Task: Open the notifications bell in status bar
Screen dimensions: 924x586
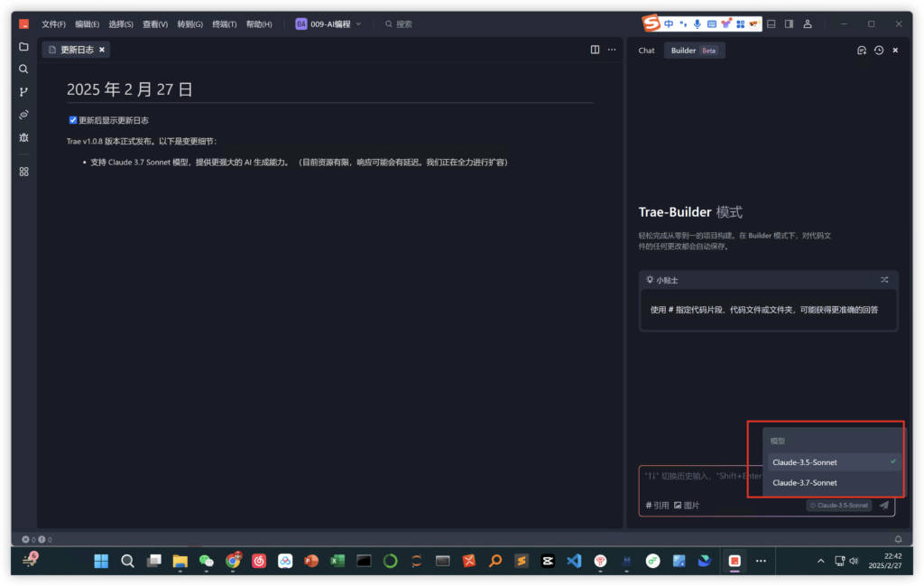Action: click(x=898, y=539)
